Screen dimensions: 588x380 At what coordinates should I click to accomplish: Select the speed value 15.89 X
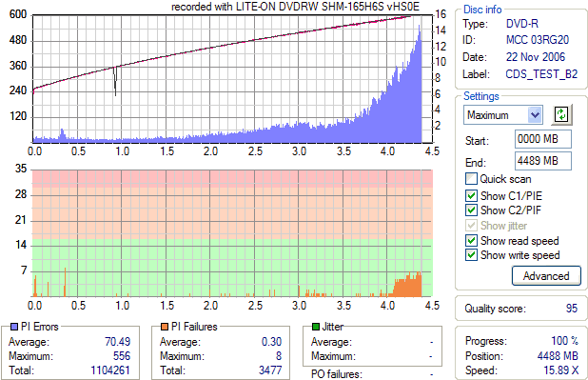tap(561, 370)
